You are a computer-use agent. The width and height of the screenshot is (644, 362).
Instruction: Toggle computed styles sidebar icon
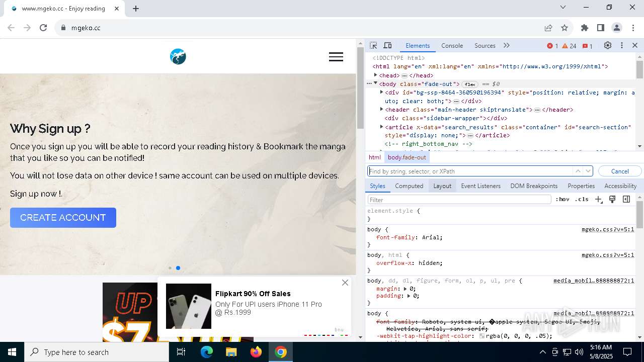[x=626, y=199]
